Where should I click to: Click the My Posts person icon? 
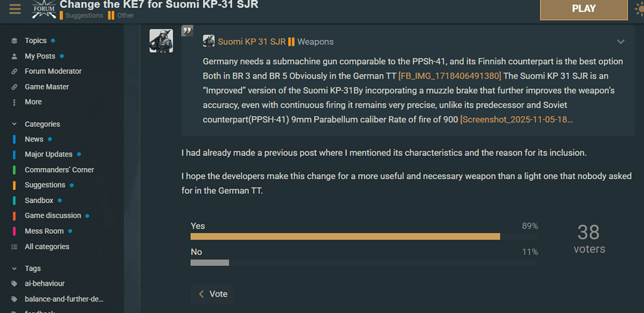tap(14, 56)
